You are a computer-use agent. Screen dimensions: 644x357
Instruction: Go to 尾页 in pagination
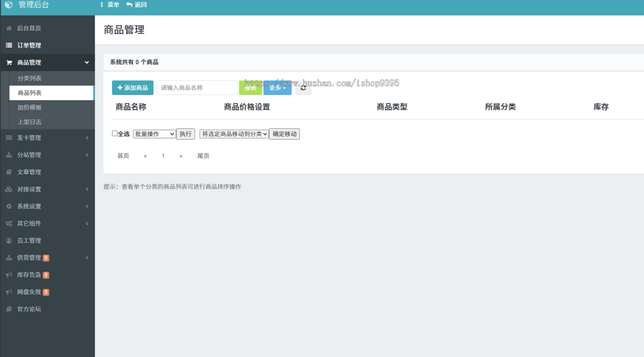[203, 156]
